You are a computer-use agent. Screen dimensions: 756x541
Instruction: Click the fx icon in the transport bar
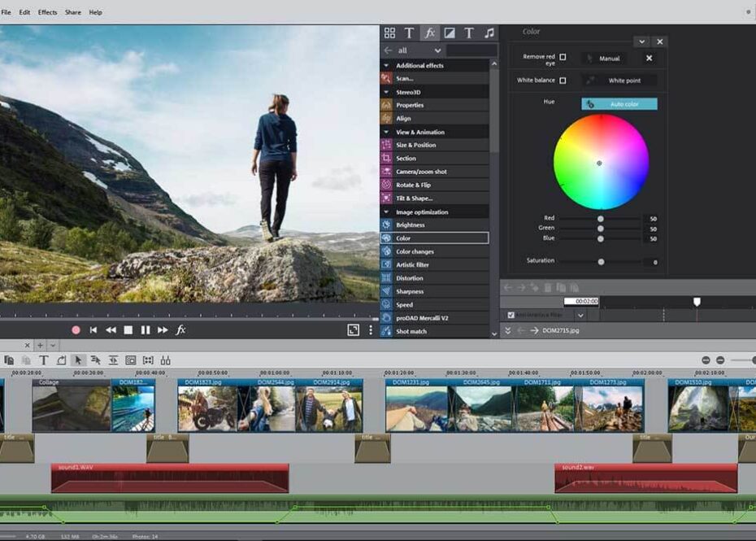[x=180, y=330]
